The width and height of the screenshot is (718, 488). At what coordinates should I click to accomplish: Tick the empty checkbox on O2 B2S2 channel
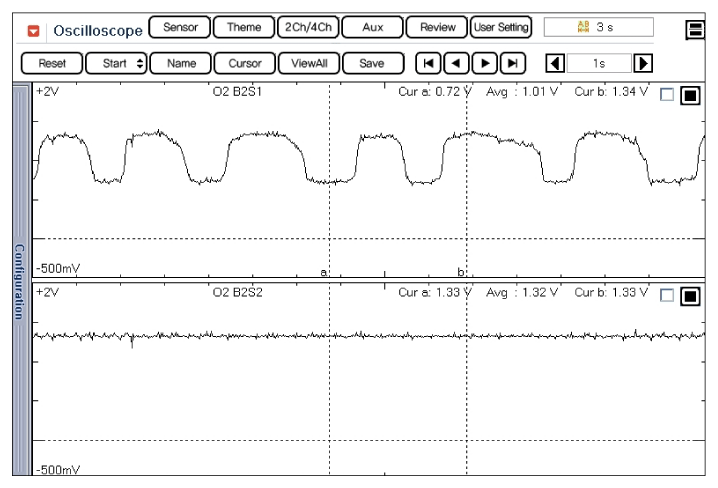coord(667,296)
